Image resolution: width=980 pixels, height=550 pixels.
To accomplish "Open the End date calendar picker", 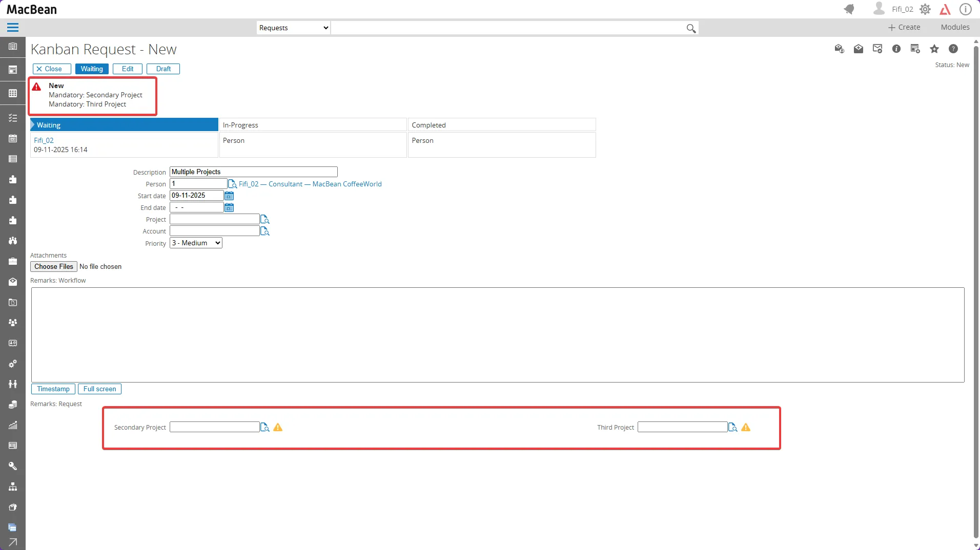I will click(x=229, y=208).
